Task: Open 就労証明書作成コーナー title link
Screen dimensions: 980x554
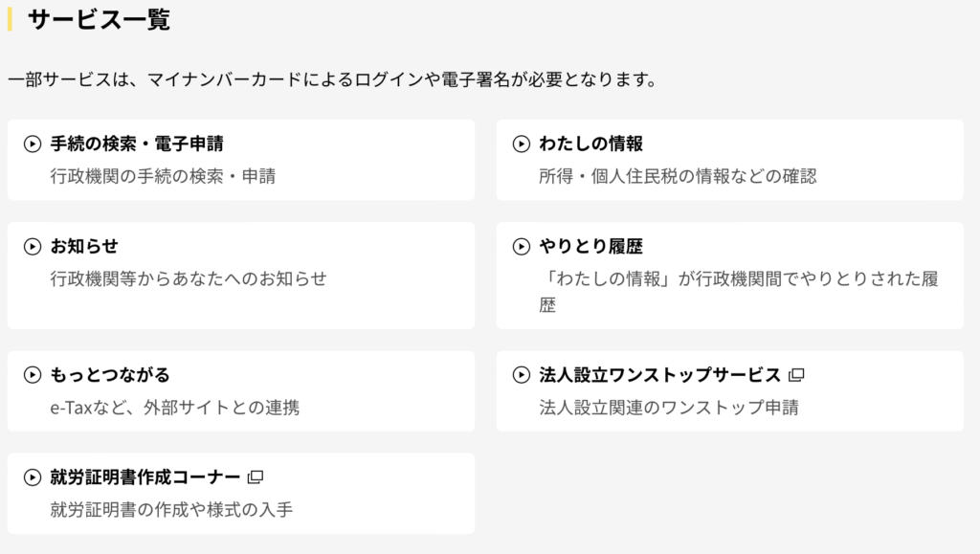Action: point(145,477)
